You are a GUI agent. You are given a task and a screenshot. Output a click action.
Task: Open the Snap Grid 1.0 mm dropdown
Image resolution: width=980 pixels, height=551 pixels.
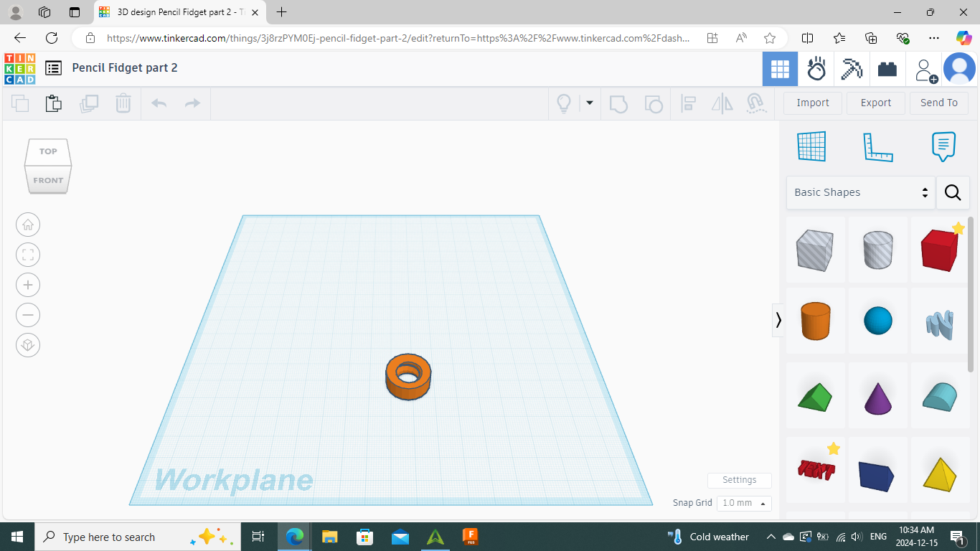tap(744, 503)
